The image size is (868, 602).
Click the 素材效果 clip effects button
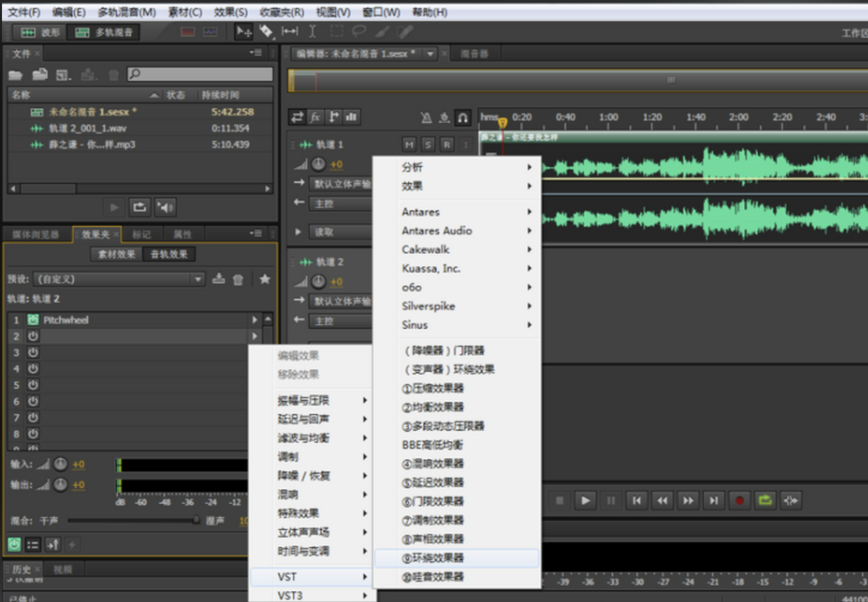[x=115, y=254]
